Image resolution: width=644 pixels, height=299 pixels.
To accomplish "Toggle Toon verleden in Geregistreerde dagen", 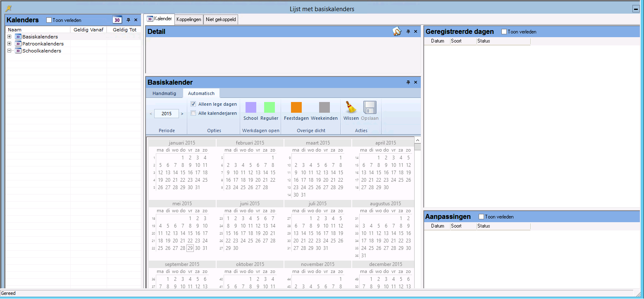I will pyautogui.click(x=504, y=32).
